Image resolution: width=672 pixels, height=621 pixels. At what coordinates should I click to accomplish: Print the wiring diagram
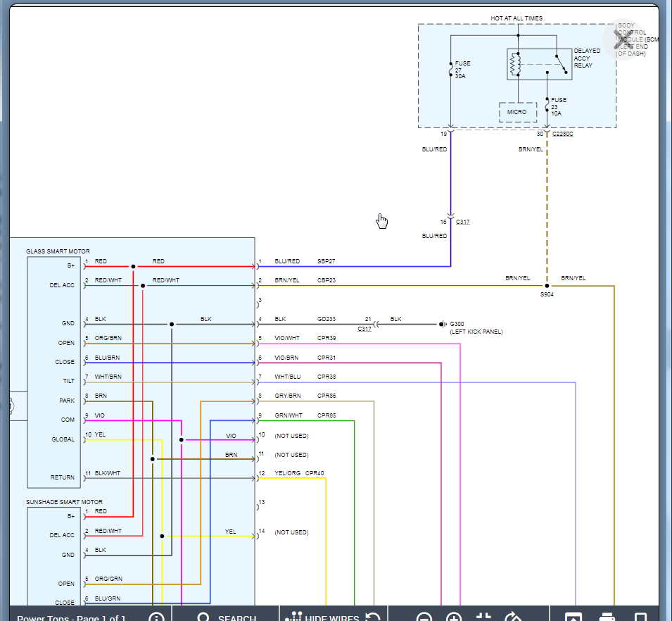point(608,617)
